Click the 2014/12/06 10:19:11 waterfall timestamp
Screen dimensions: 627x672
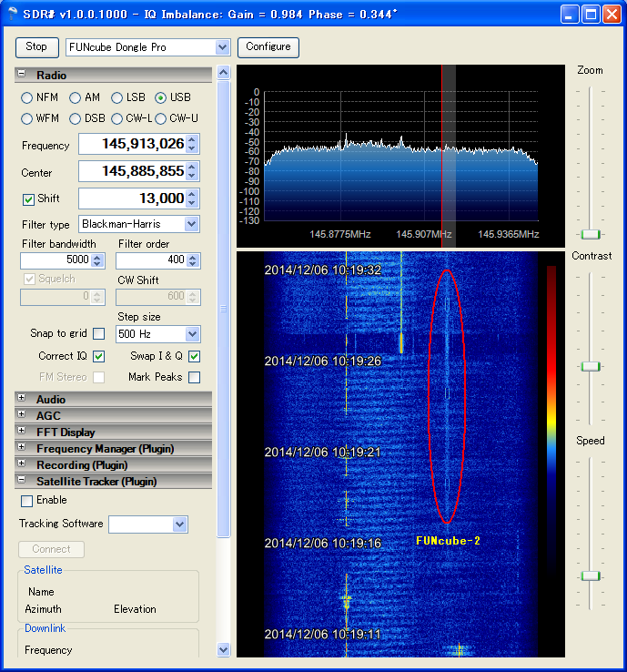click(322, 635)
